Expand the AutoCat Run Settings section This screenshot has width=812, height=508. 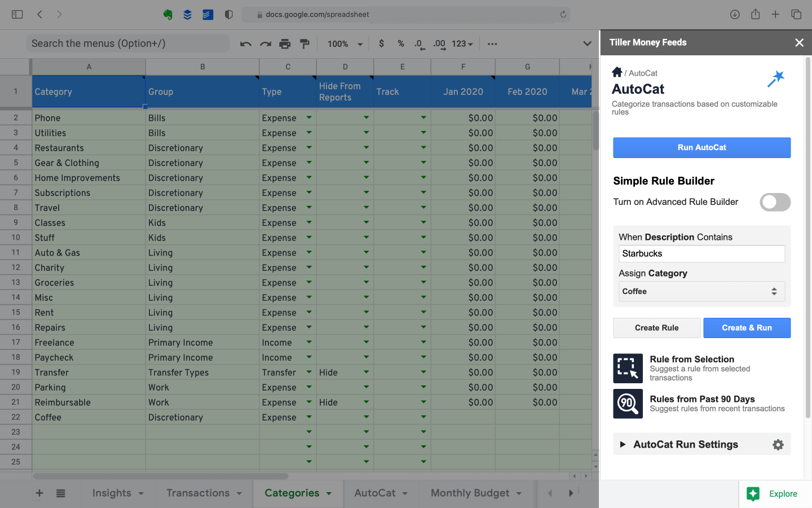(623, 445)
